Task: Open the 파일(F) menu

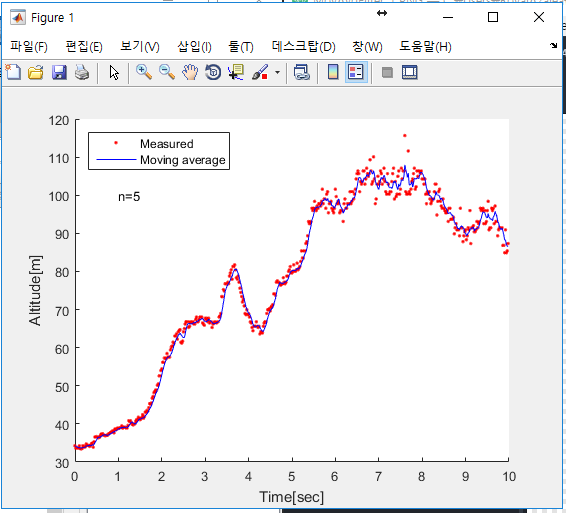Action: click(29, 46)
